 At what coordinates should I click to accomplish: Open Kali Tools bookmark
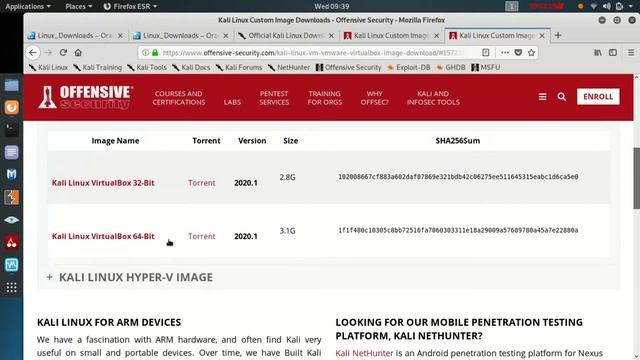click(147, 67)
